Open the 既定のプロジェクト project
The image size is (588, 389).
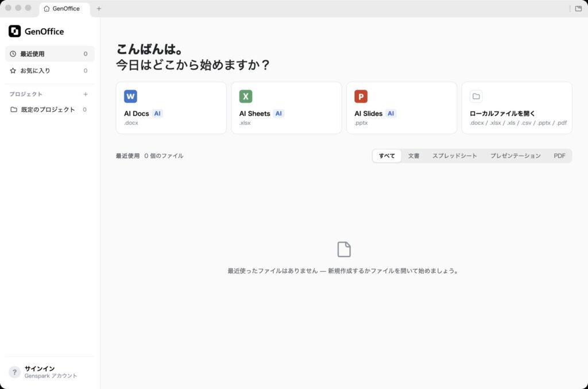click(x=49, y=110)
